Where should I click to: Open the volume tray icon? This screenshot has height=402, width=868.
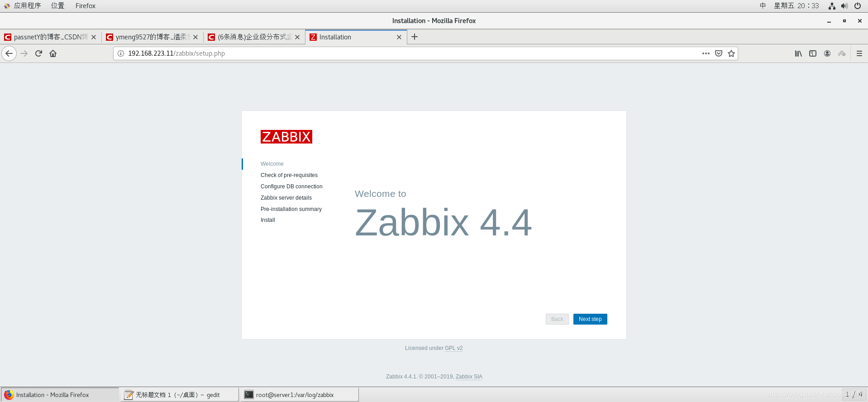844,6
